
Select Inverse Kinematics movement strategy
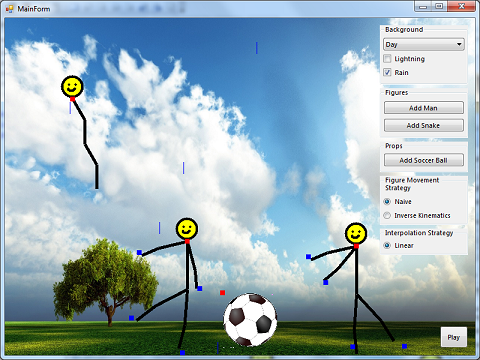click(387, 215)
